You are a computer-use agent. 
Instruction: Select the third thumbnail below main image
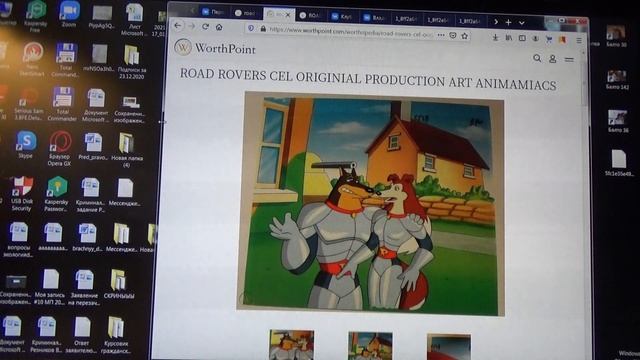click(449, 347)
